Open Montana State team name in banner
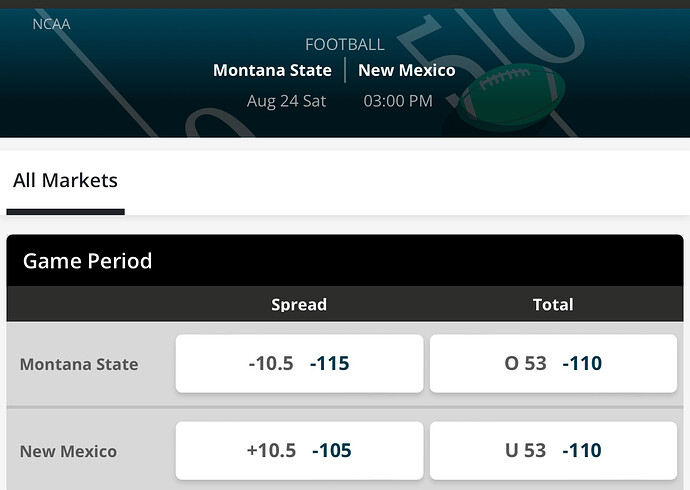This screenshot has height=490, width=690. [x=272, y=70]
